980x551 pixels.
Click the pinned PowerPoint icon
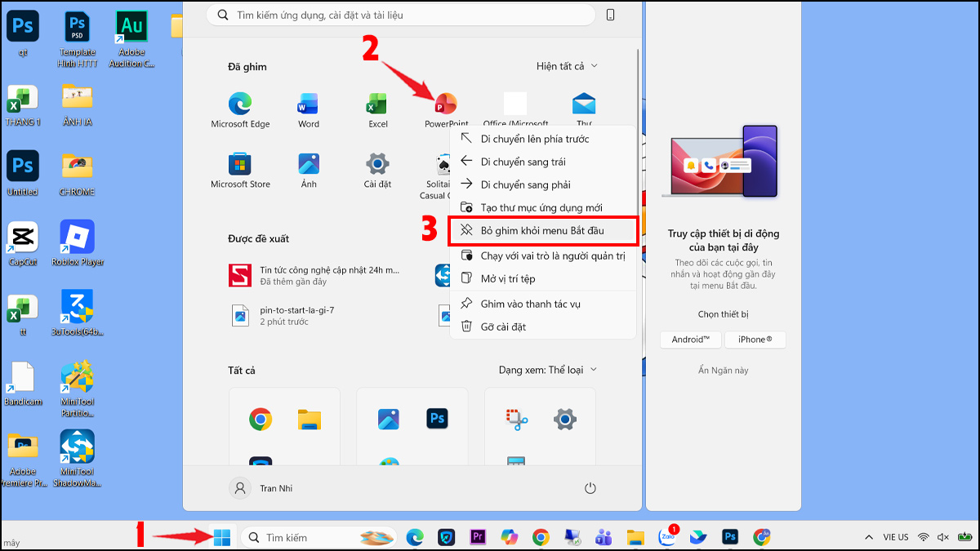point(446,104)
